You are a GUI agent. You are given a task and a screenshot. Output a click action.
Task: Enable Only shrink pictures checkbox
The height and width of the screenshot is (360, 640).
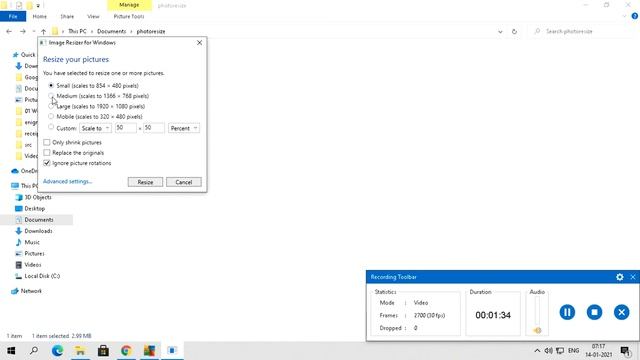[47, 142]
